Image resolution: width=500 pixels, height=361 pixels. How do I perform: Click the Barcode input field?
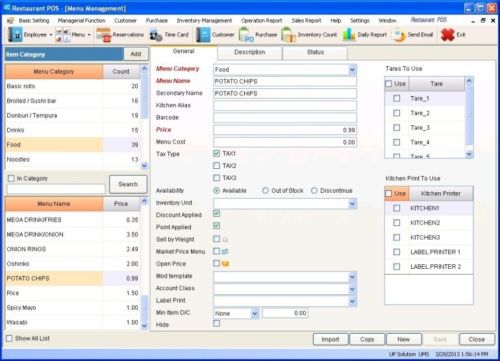click(x=285, y=117)
